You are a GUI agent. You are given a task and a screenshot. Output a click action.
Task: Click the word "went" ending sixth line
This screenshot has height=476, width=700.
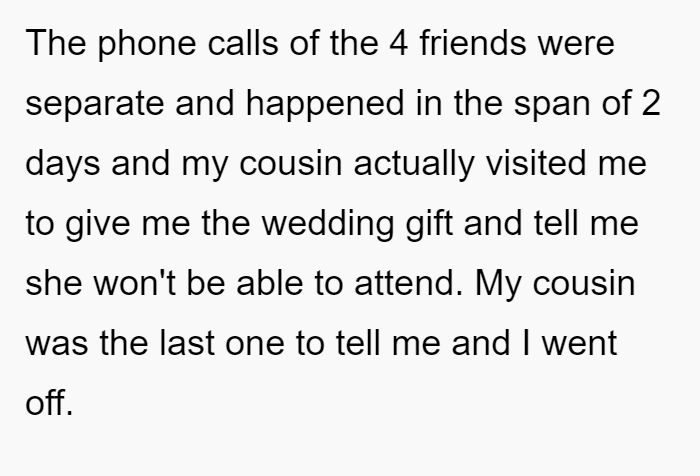(579, 344)
